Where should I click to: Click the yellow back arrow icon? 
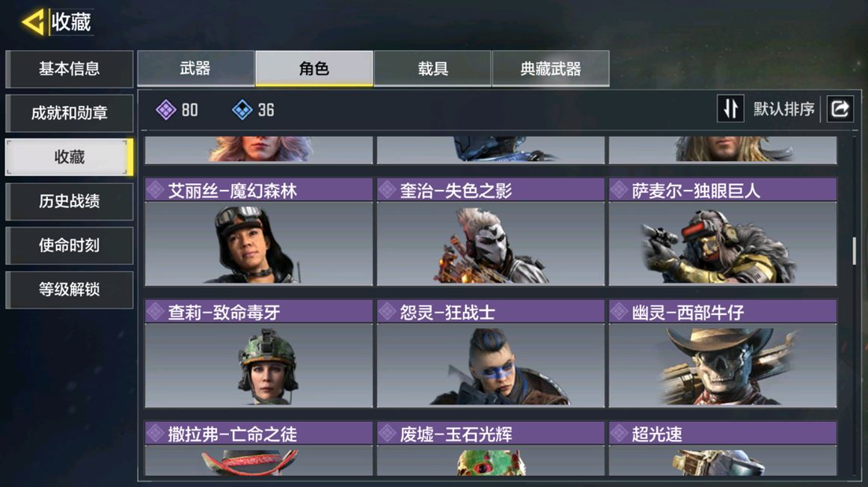33,22
